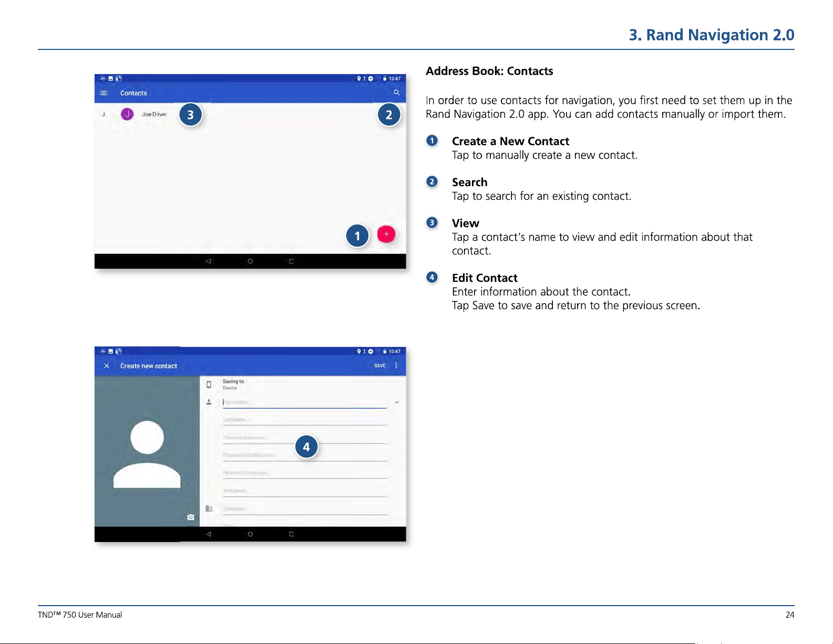Open the three-dot overflow menu
Screen dimensions: 833x644
(x=396, y=365)
